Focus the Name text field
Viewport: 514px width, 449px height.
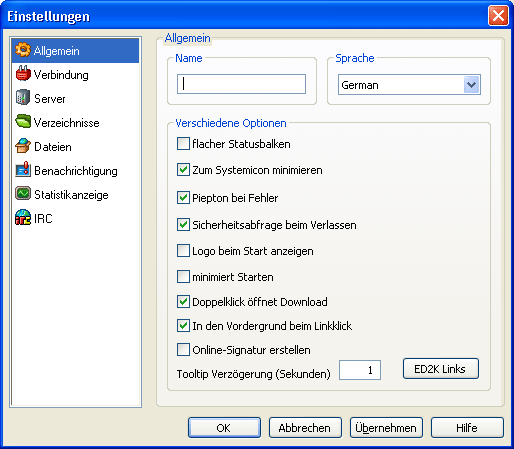click(x=241, y=84)
